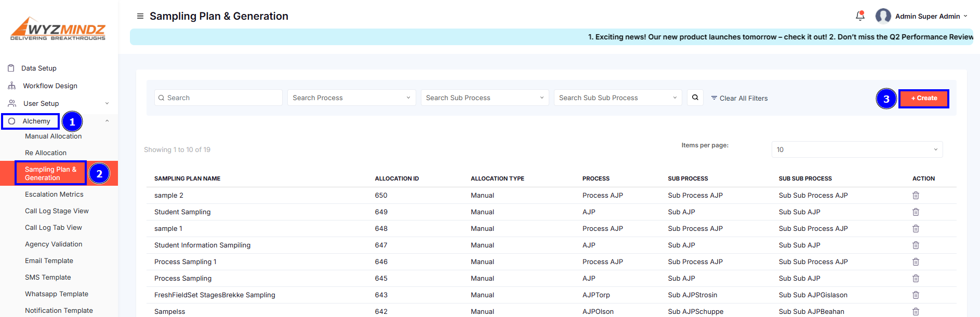Click 'Sub AJPStrosin' sub process cell
The image size is (980, 317).
coord(693,295)
